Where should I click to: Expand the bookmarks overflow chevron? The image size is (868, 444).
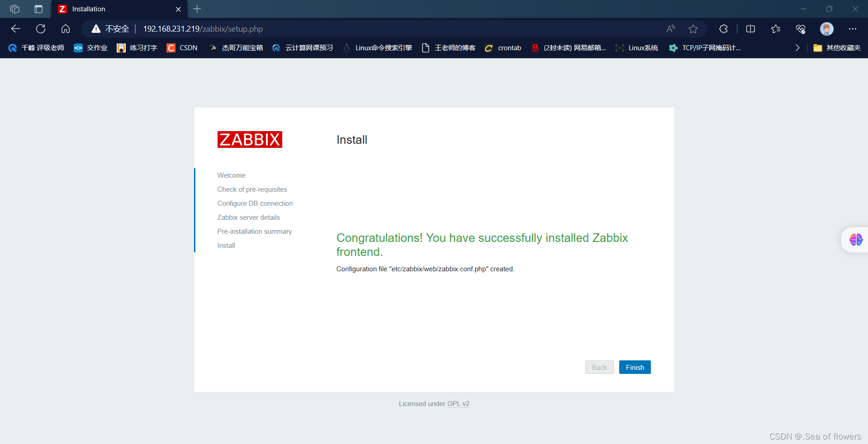(x=797, y=48)
